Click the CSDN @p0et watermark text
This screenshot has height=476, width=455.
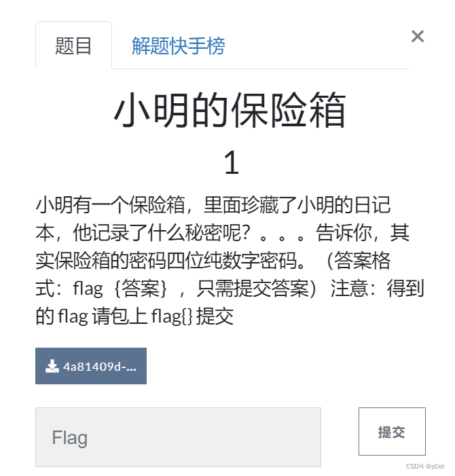425,466
